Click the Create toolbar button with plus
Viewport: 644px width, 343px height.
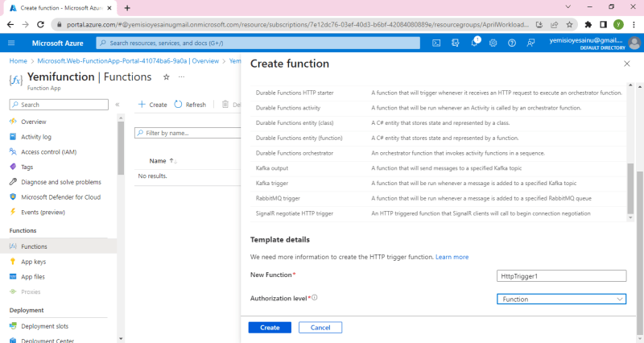(x=152, y=105)
